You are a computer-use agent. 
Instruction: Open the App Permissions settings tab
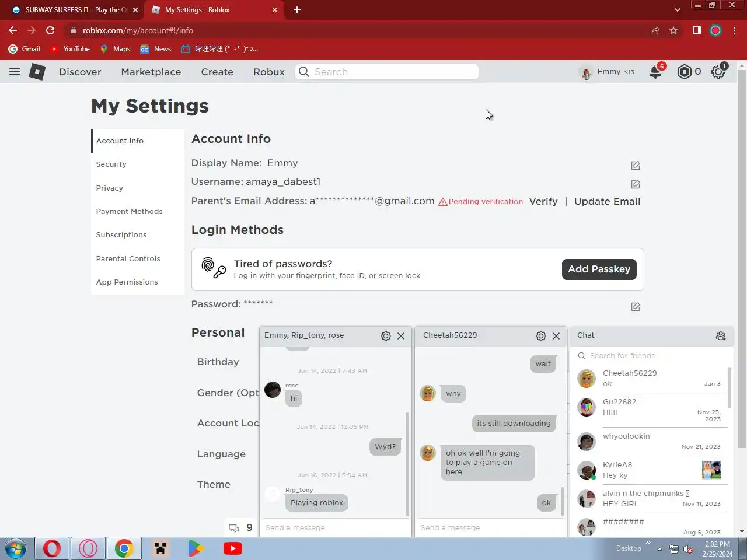(138, 282)
